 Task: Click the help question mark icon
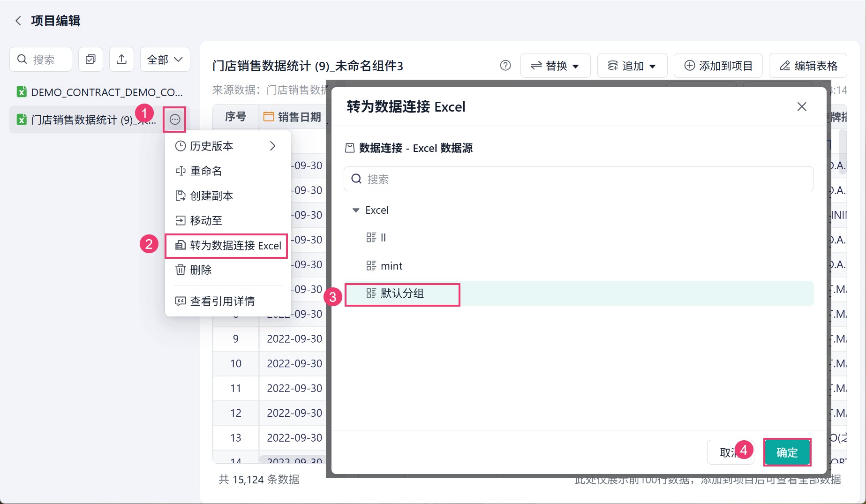point(505,66)
